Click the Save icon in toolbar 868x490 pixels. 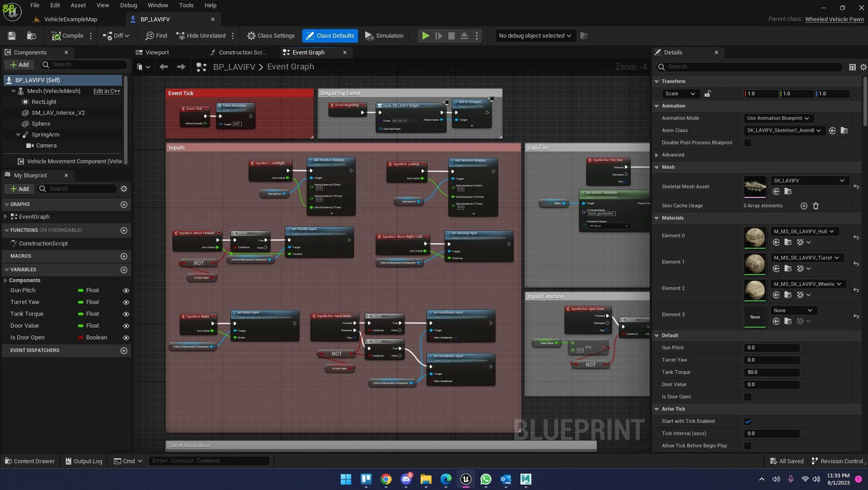point(12,36)
